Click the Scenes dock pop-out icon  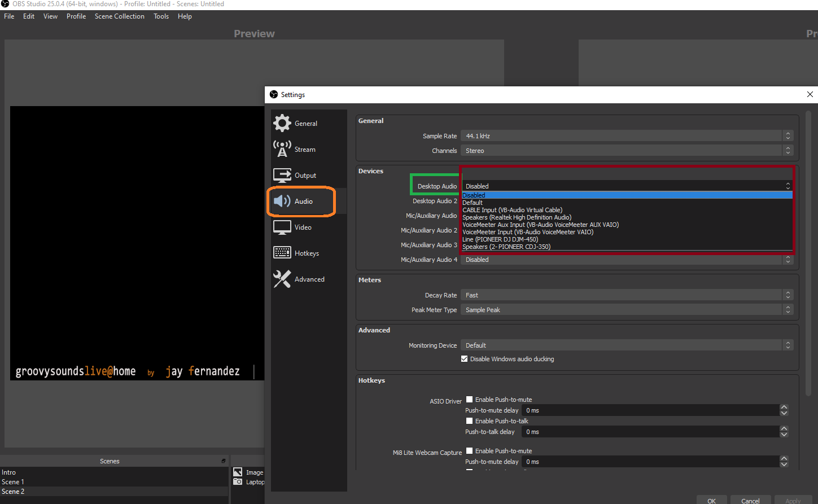coord(224,461)
